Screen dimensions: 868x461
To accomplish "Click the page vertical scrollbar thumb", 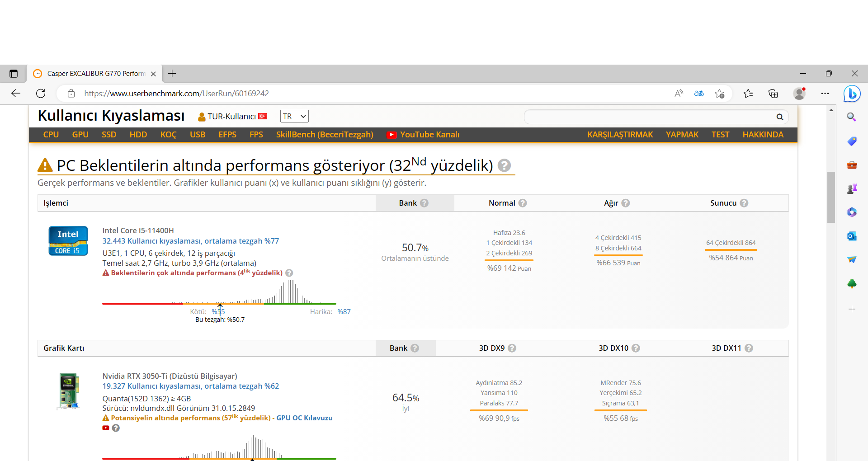I will tap(831, 197).
